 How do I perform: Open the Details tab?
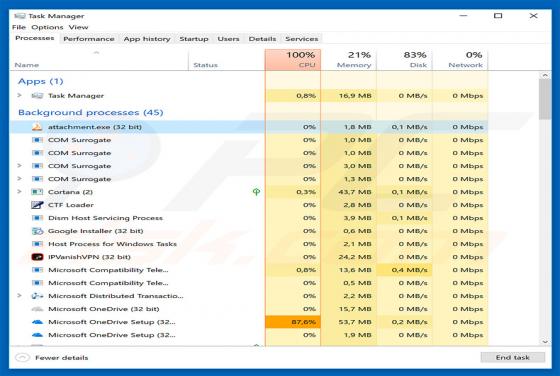point(262,39)
